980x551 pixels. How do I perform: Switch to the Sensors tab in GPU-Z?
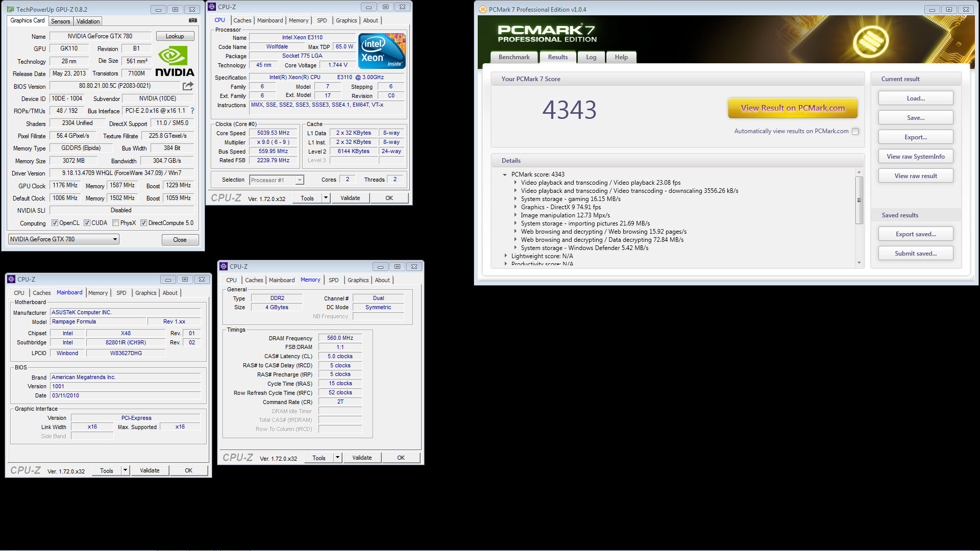point(61,21)
